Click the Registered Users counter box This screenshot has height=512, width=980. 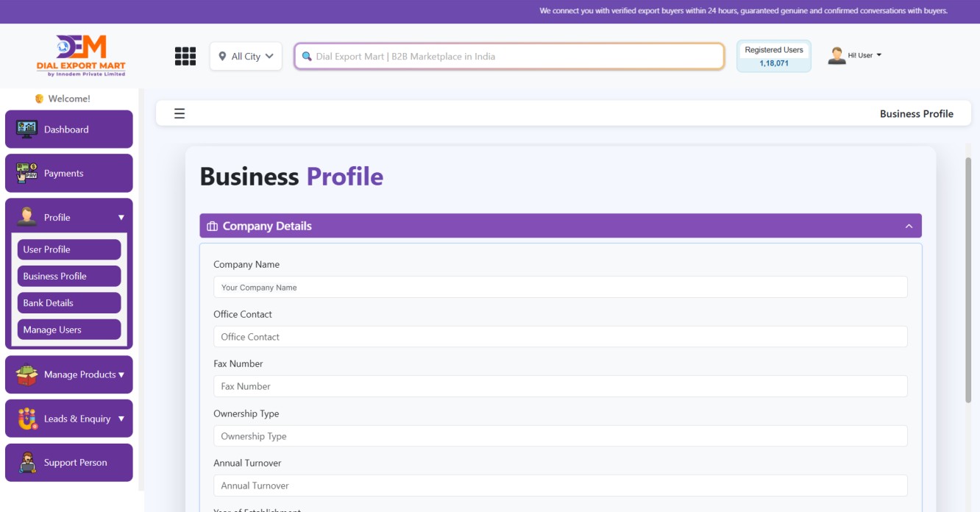pyautogui.click(x=774, y=56)
